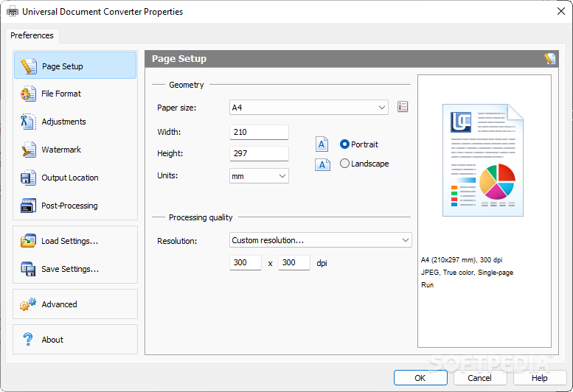Click the Height input field
This screenshot has height=392, width=573.
click(x=259, y=153)
